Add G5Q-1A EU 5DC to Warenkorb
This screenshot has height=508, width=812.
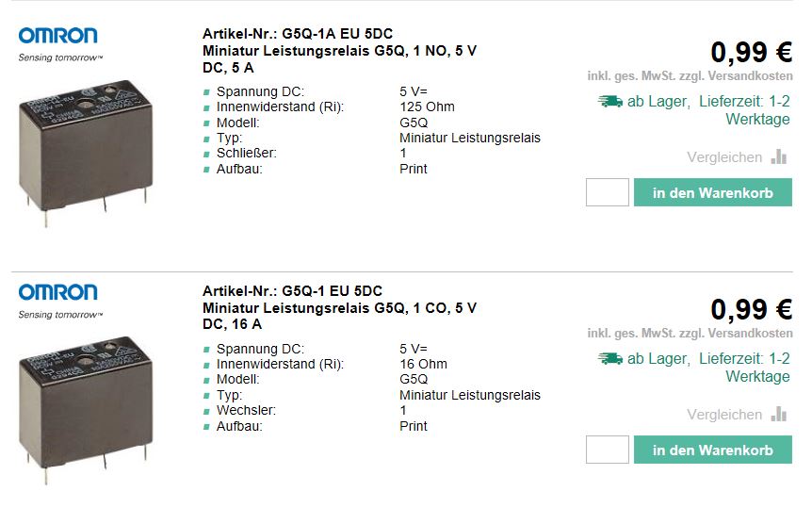(712, 192)
